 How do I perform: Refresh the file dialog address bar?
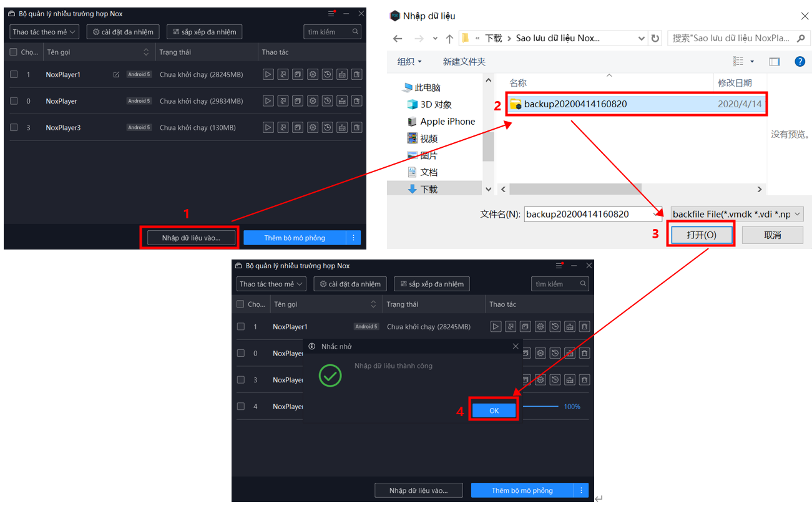pos(655,39)
